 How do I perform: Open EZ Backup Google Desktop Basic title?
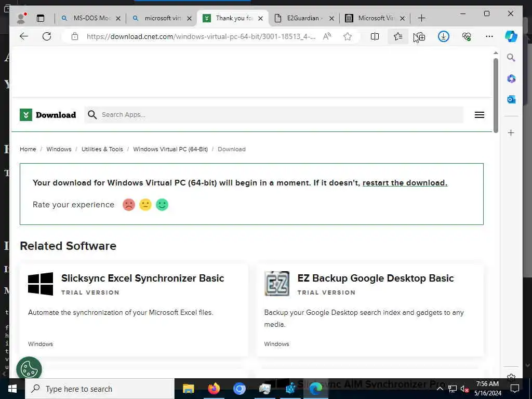[376, 278]
